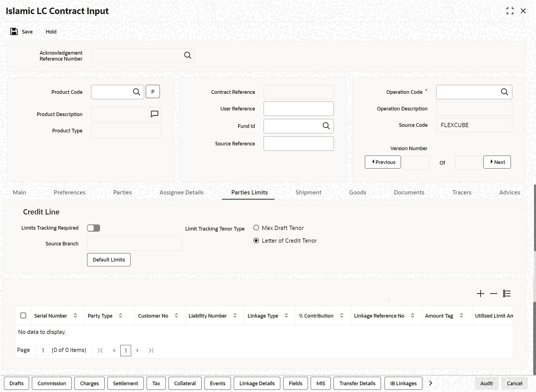Open the Operation Code lookup search
The width and height of the screenshot is (536, 392).
tap(504, 92)
